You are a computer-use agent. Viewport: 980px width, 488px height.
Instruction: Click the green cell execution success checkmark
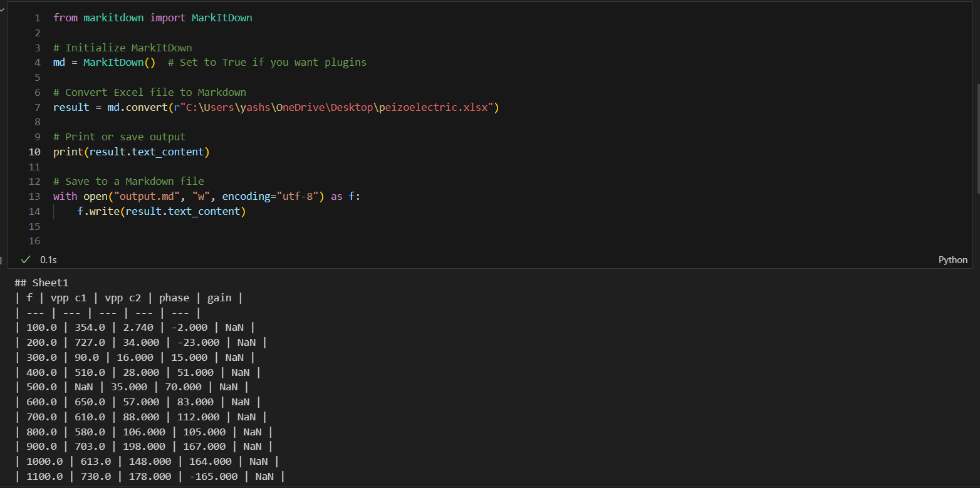pyautogui.click(x=26, y=259)
